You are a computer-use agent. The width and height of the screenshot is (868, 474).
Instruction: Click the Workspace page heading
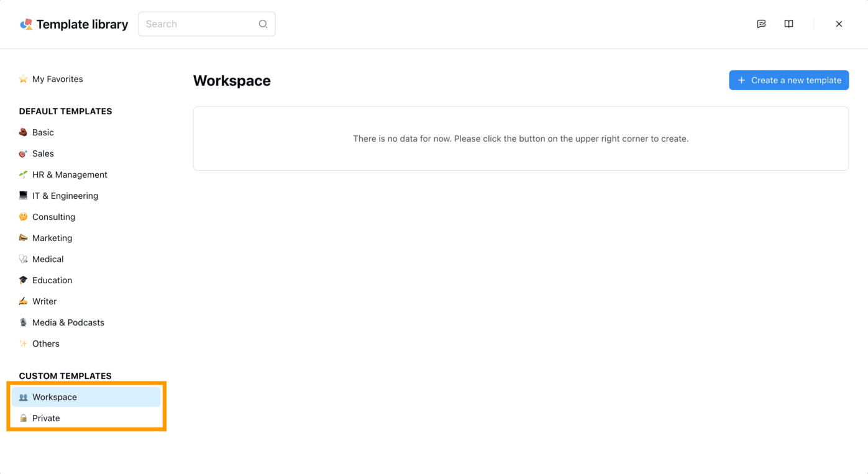coord(232,81)
